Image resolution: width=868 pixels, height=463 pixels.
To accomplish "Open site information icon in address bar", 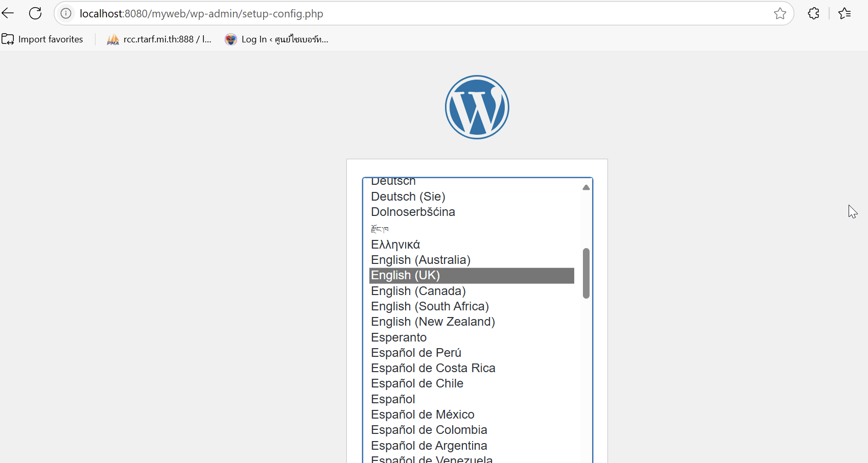I will 66,14.
